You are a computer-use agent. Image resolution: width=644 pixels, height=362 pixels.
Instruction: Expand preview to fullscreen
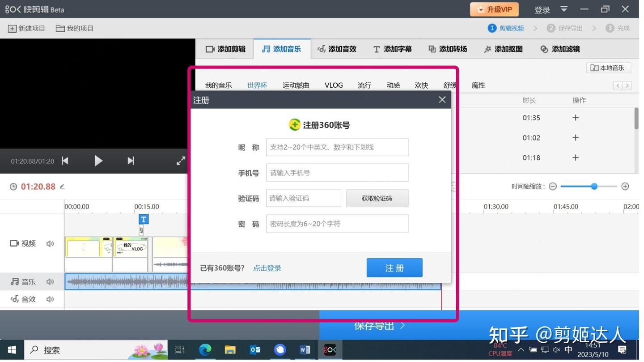pyautogui.click(x=181, y=161)
